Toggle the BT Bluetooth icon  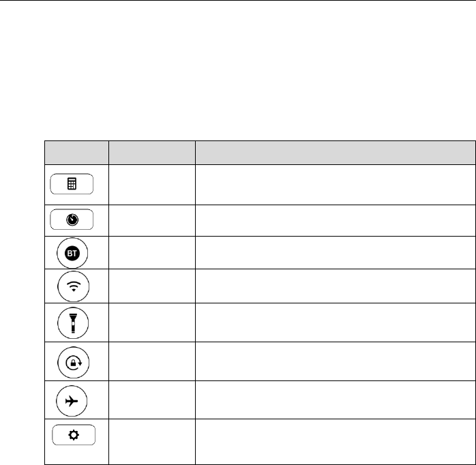coord(72,253)
